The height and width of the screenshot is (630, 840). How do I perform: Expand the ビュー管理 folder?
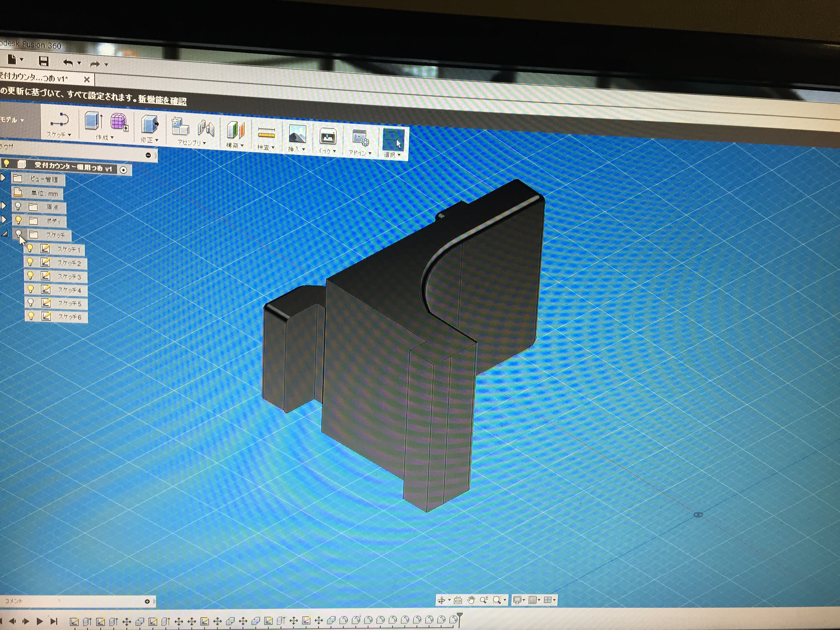tap(3, 177)
